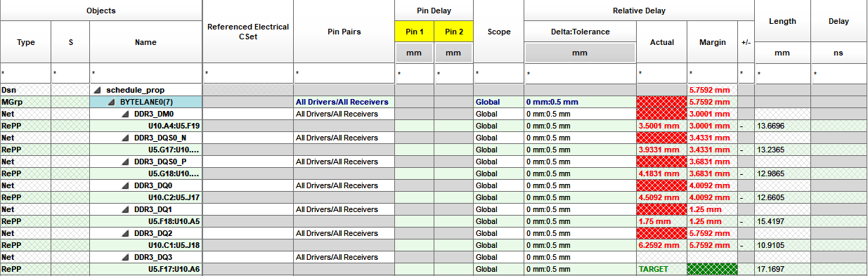Image resolution: width=868 pixels, height=276 pixels.
Task: Click the Name filter field
Action: (x=145, y=73)
